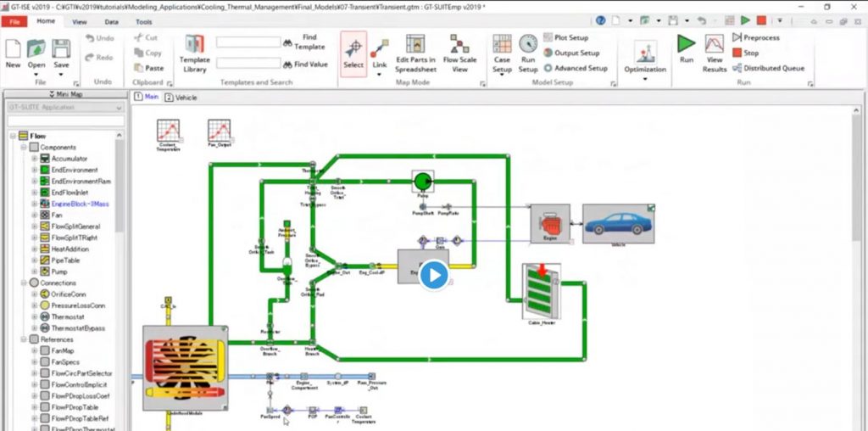
Task: Click the video play button overlay
Action: coord(433,276)
